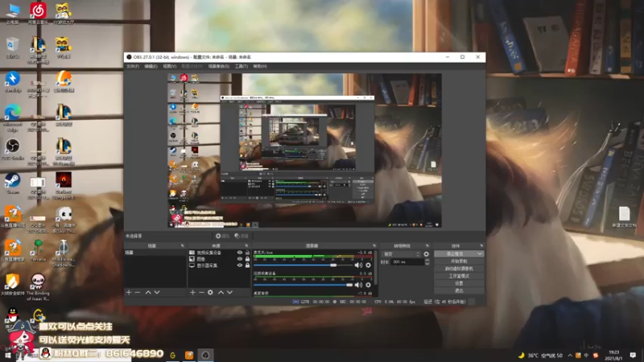The image size is (644, 362).
Task: Open Settings button in Controls
Action: coord(459,283)
